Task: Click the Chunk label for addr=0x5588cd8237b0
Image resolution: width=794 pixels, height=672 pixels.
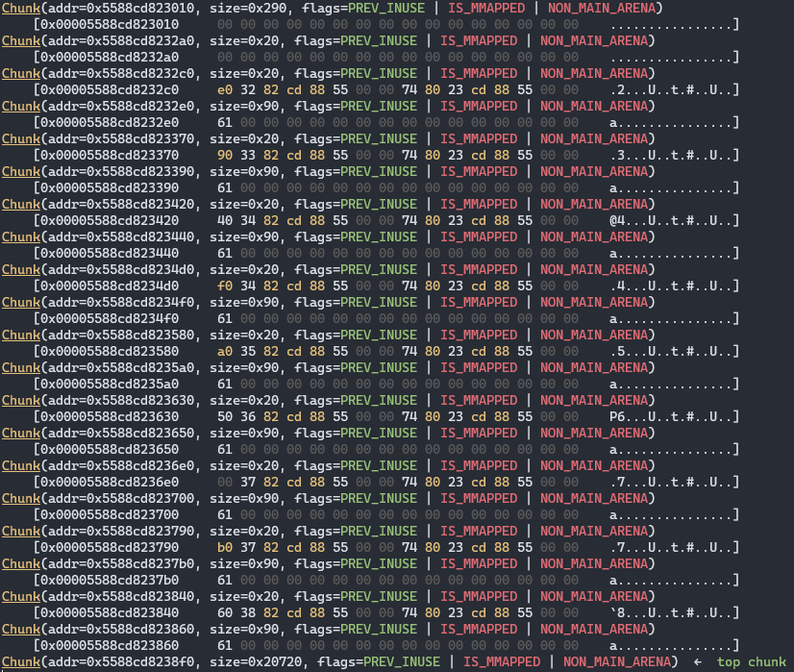Action: pos(21,563)
